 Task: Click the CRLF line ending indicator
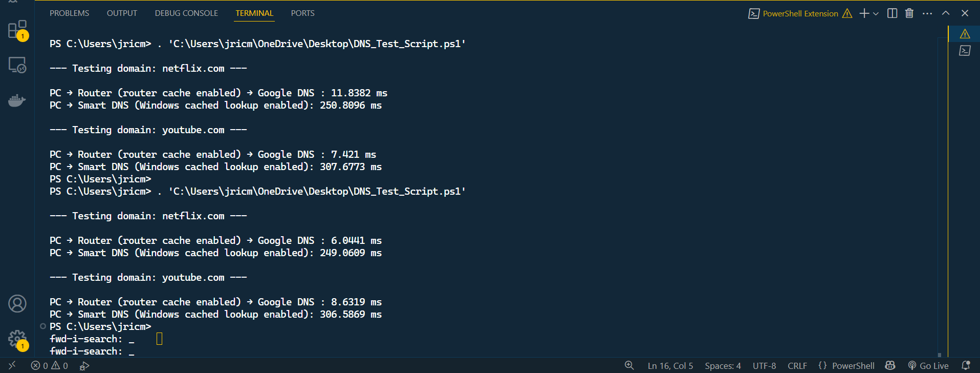[x=797, y=366]
